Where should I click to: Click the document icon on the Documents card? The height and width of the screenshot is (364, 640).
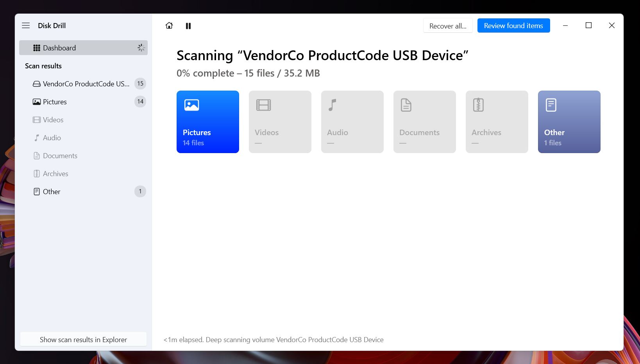point(406,105)
